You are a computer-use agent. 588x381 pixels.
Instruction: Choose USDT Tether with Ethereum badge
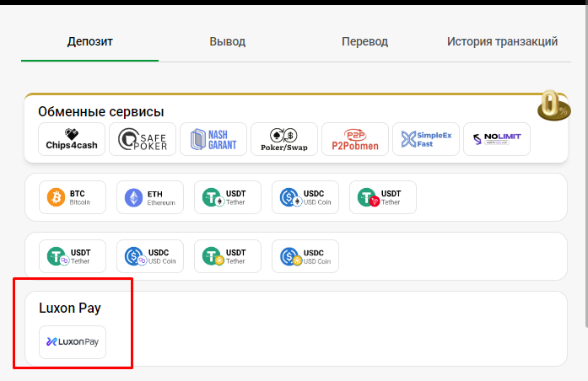coord(228,197)
